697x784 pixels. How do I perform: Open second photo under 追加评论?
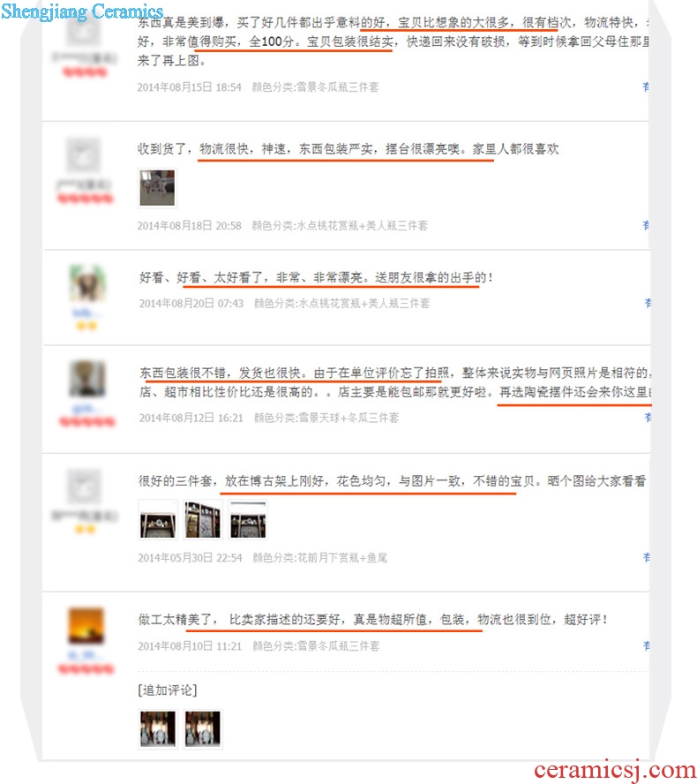click(202, 728)
